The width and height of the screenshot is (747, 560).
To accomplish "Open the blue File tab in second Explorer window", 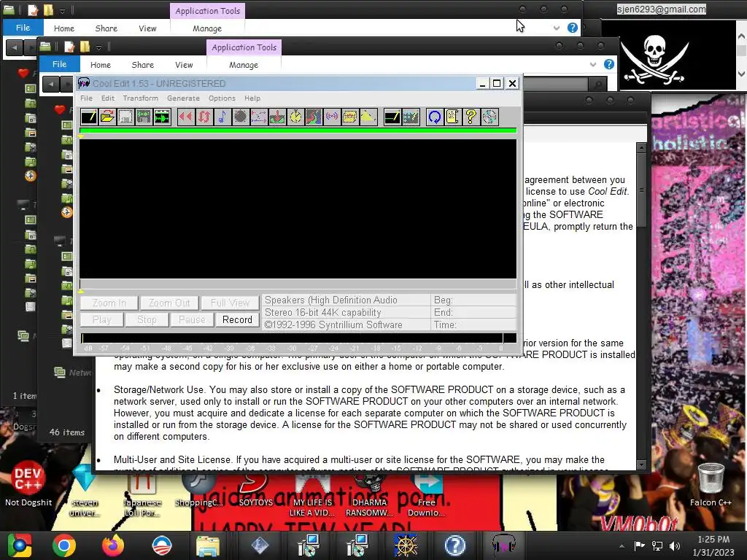I will (x=60, y=64).
